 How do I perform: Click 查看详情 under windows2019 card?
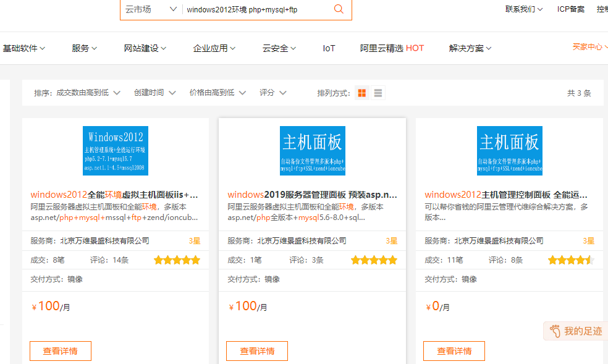(x=257, y=351)
